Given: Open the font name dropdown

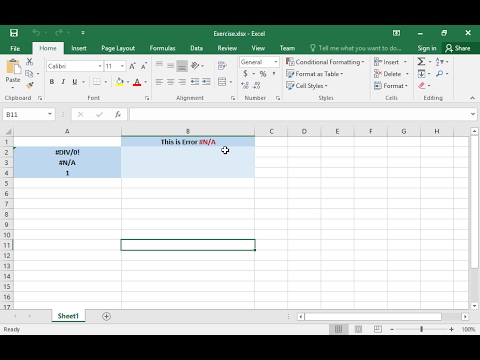Looking at the screenshot, I should (100, 66).
